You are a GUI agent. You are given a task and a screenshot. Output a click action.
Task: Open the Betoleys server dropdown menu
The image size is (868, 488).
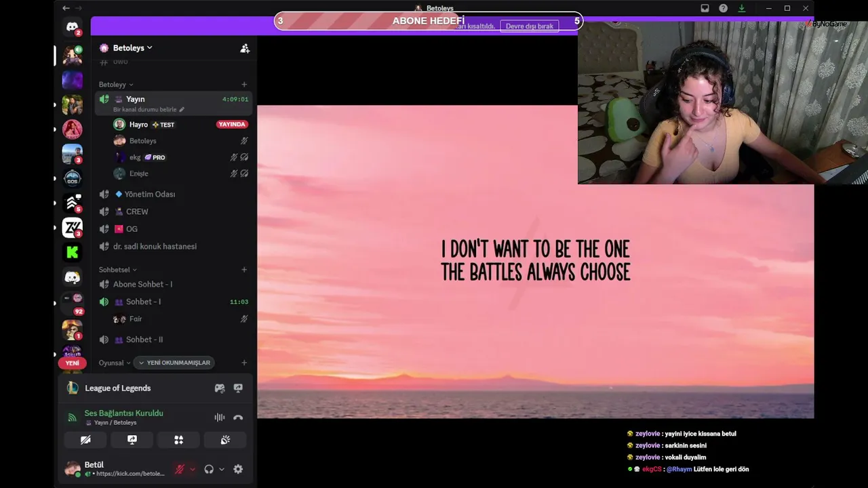coord(133,48)
